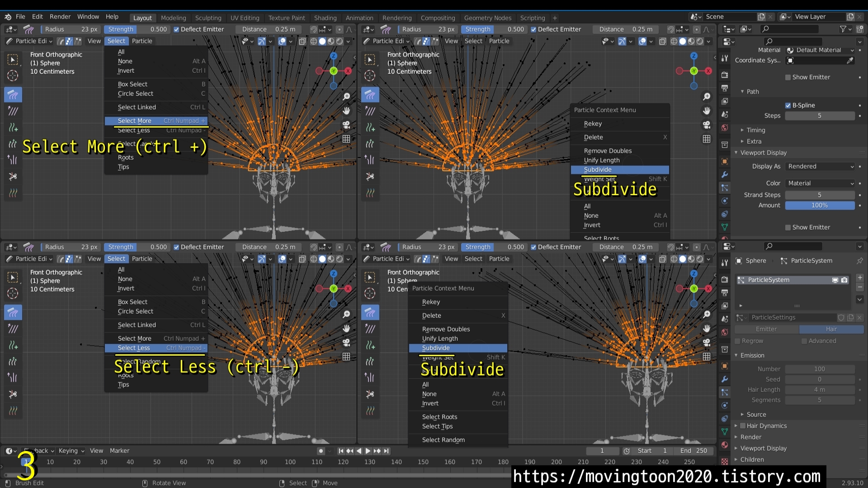
Task: Open Texture properties checkerboard tab
Action: click(725, 461)
